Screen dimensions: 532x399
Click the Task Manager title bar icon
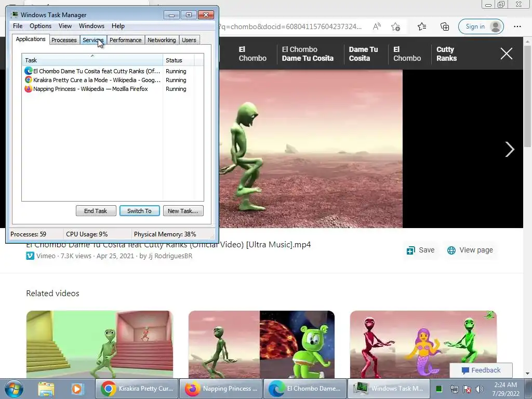[x=15, y=15]
